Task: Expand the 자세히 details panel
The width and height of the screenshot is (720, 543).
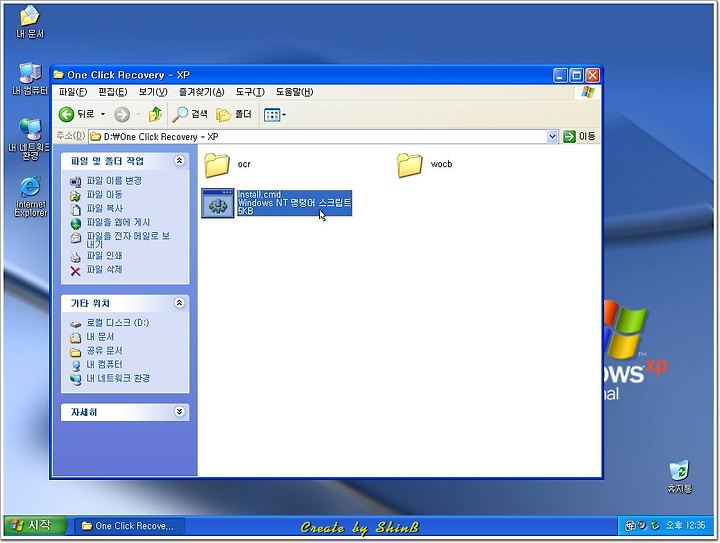Action: [179, 412]
